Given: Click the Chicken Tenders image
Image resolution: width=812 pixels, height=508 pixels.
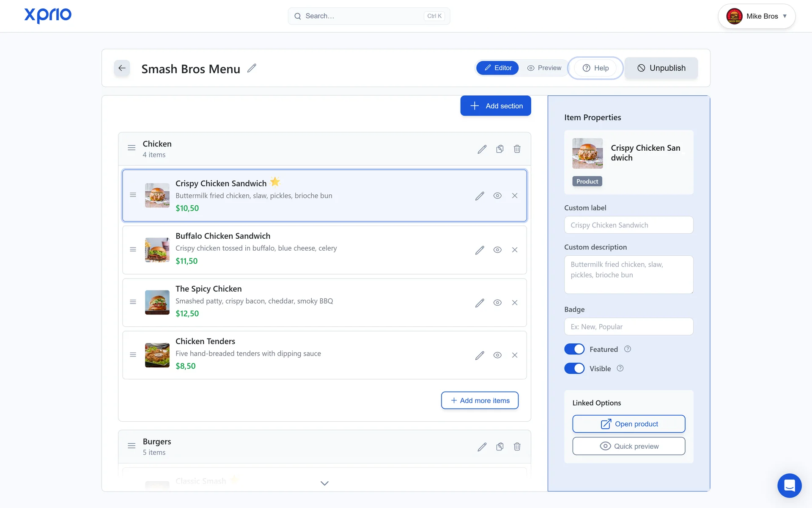Looking at the screenshot, I should click(157, 355).
